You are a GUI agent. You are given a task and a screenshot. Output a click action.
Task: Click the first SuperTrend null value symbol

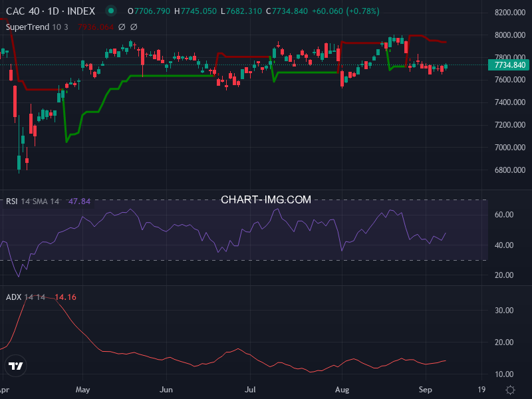pyautogui.click(x=122, y=27)
